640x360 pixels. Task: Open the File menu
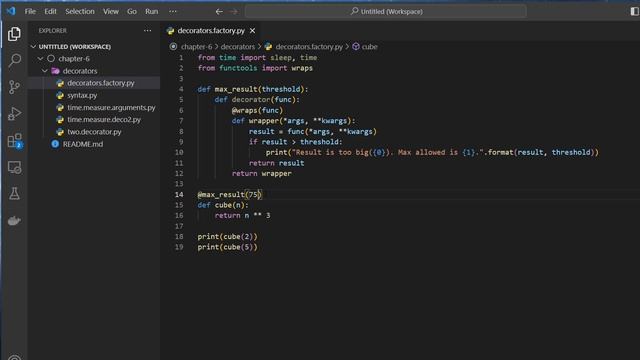[30, 11]
